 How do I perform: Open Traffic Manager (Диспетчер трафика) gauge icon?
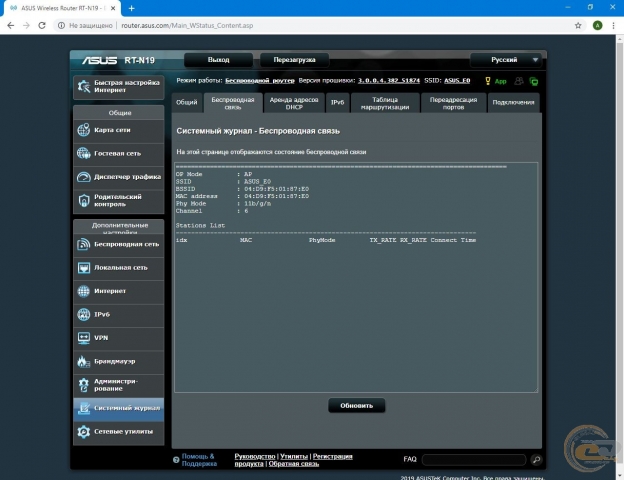click(x=84, y=177)
